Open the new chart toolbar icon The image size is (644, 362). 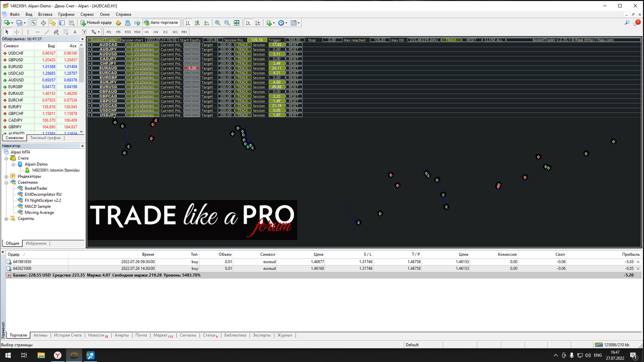(x=6, y=22)
